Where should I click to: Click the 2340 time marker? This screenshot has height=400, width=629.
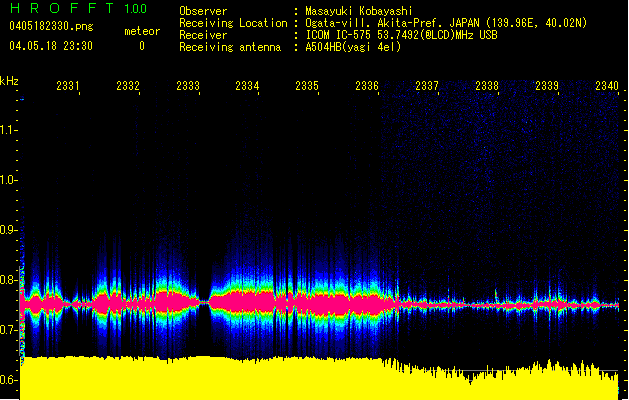click(607, 86)
